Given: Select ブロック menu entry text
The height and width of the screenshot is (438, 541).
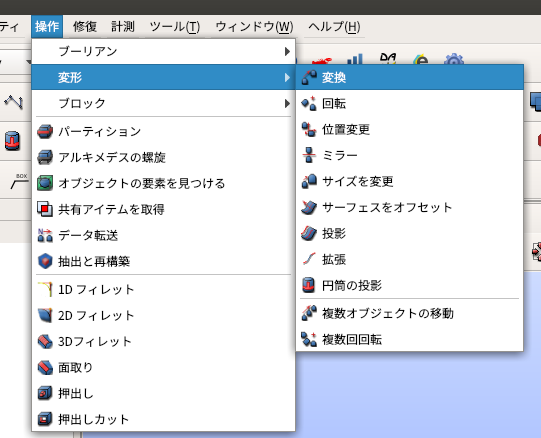Looking at the screenshot, I should 82,103.
